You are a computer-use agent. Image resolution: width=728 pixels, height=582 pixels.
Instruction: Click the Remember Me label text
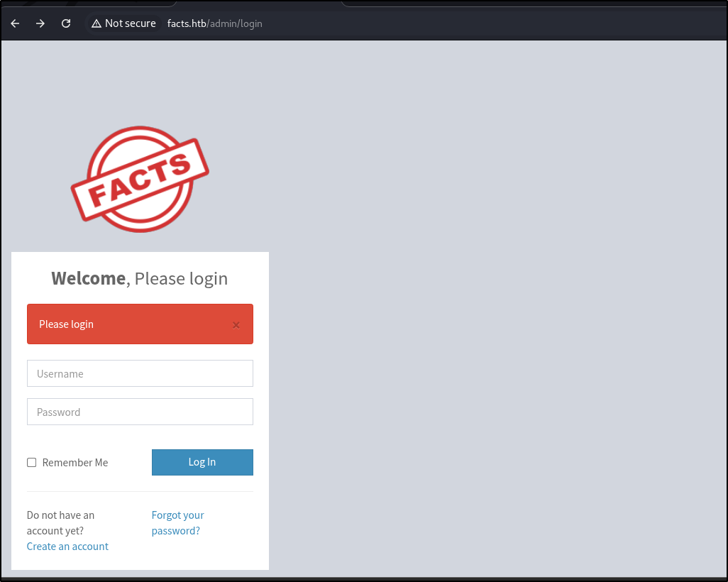(75, 463)
